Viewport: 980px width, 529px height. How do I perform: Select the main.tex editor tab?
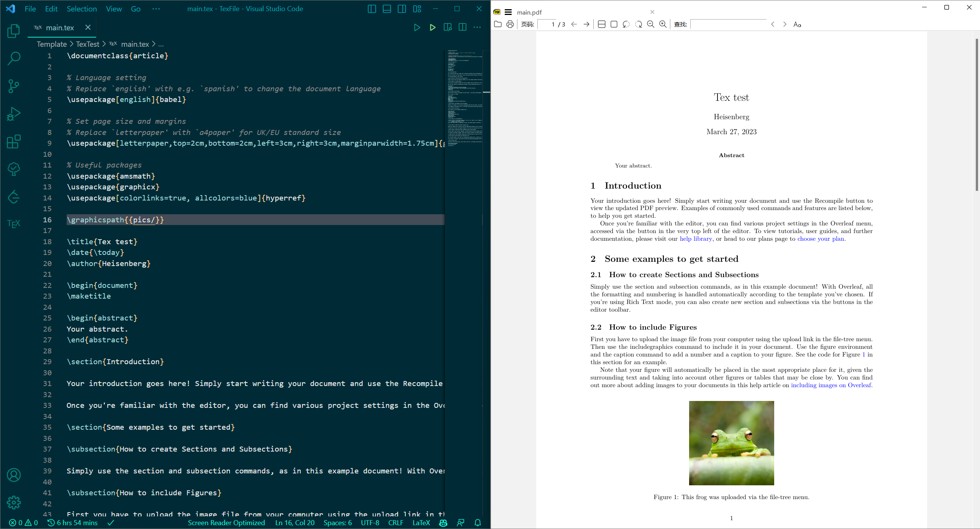point(60,28)
